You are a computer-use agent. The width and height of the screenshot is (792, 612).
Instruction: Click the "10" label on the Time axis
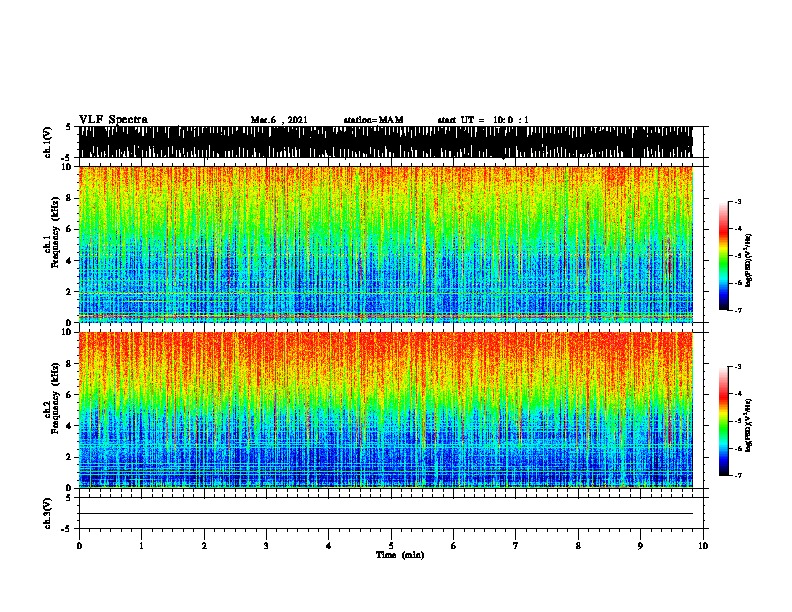[x=703, y=546]
